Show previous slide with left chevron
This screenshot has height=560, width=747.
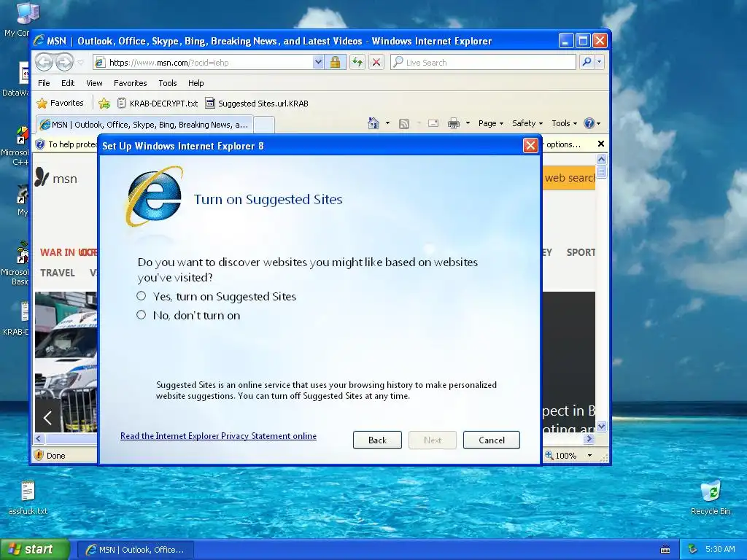47,418
